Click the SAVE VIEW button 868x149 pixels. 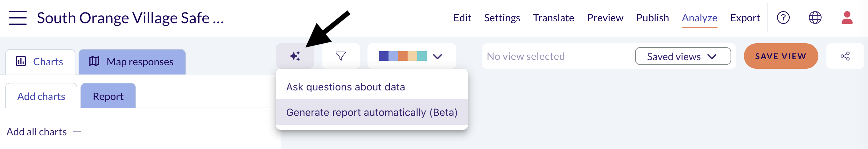click(781, 56)
